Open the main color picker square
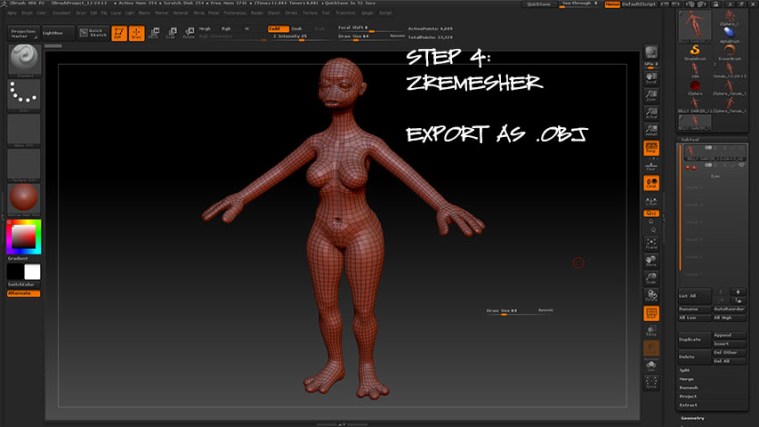Image resolution: width=759 pixels, height=427 pixels. tap(23, 237)
